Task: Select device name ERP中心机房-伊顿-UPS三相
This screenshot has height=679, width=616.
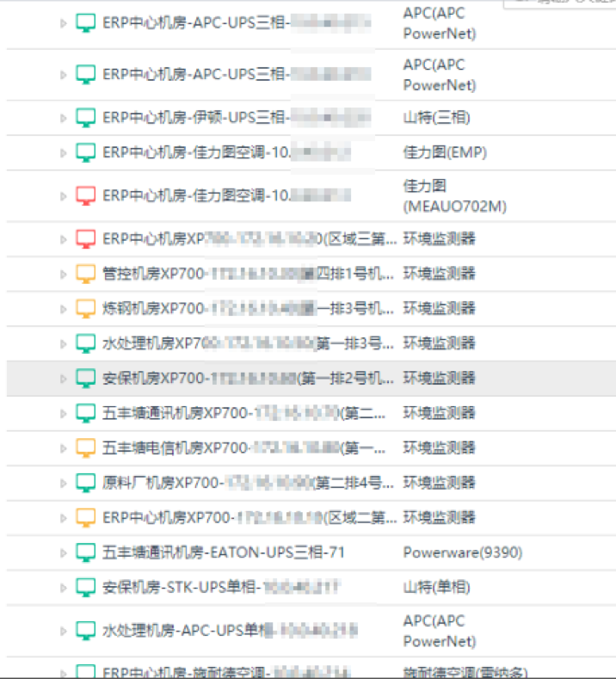Action: coord(237,118)
